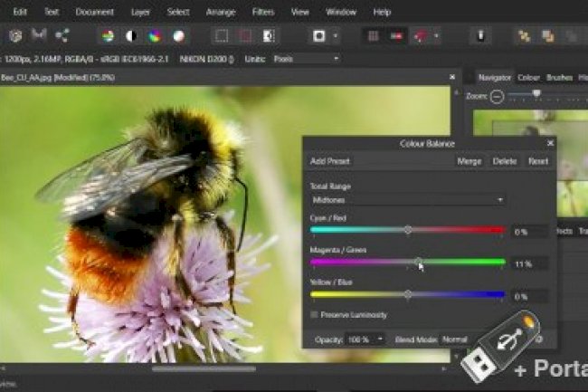
Task: Switch to the Colour panel tab
Action: pyautogui.click(x=529, y=77)
